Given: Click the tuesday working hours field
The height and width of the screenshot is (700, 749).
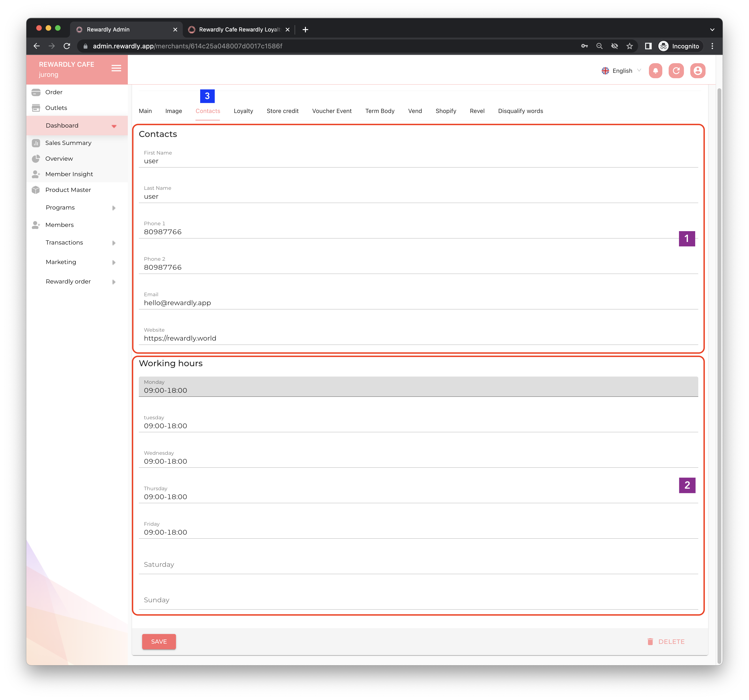Looking at the screenshot, I should [418, 422].
